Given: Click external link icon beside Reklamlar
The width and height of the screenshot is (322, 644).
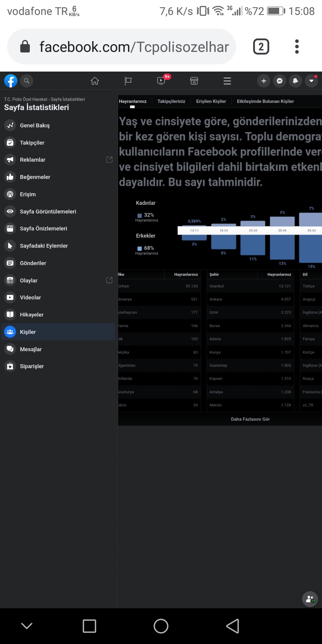Looking at the screenshot, I should 109,160.
